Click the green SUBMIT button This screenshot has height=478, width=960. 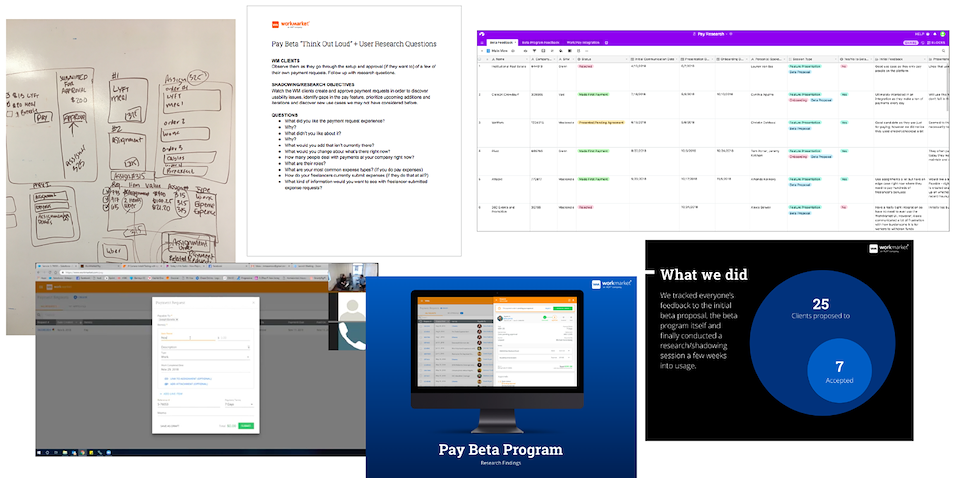[246, 426]
